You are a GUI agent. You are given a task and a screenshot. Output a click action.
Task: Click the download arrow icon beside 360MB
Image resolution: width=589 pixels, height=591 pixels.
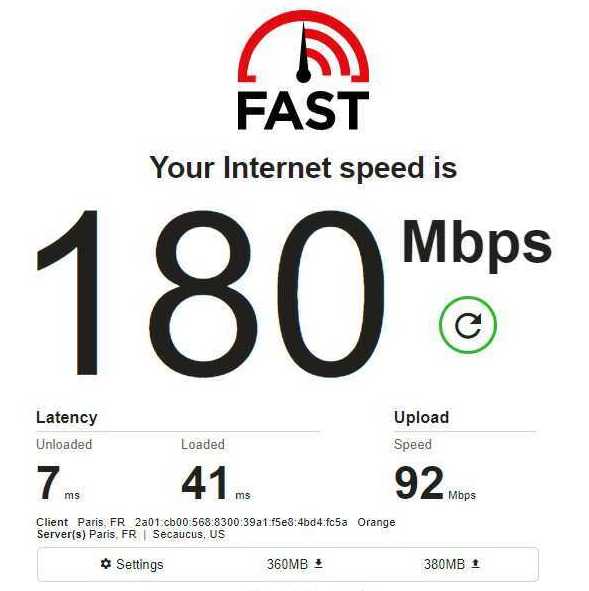[x=318, y=563]
